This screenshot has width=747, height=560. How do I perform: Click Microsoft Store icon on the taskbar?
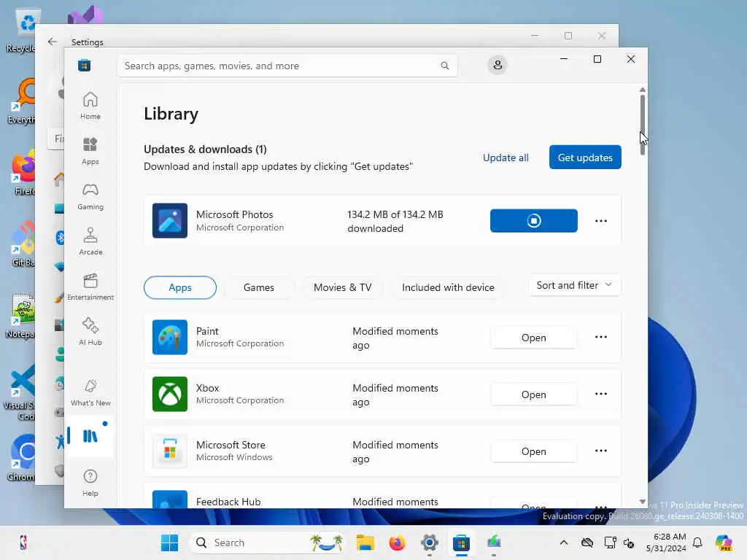point(461,542)
